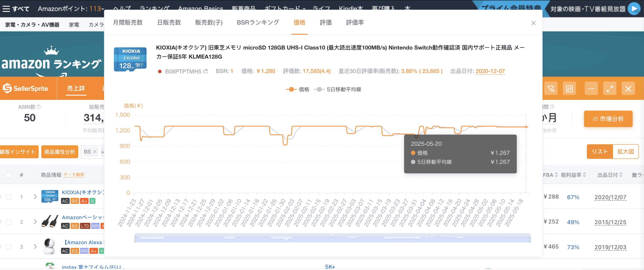Image resolution: width=644 pixels, height=270 pixels.
Task: Click the ASIN数 help question icon
Action: [39, 107]
